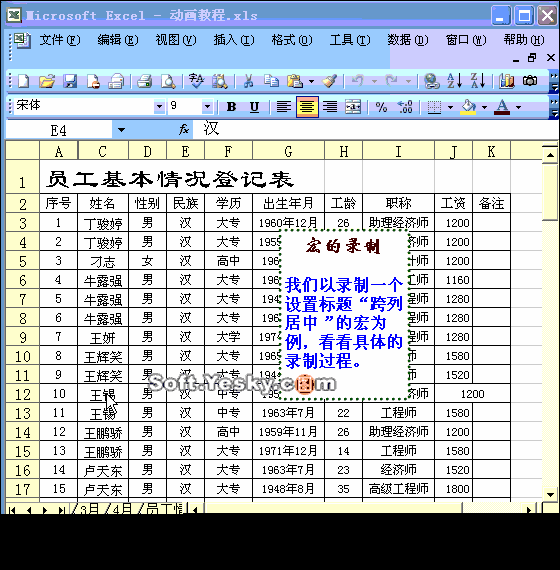This screenshot has width=560, height=570.
Task: Save the workbook using the floppy icon
Action: (x=70, y=81)
